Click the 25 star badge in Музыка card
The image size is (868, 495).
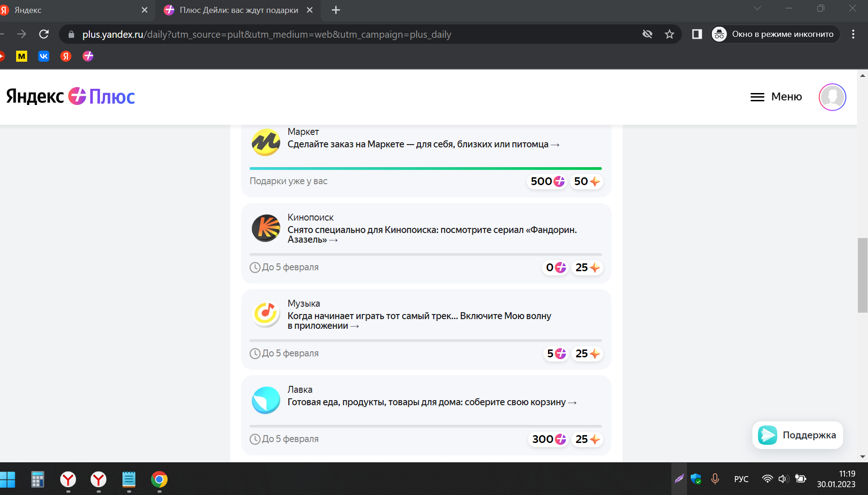pos(587,354)
